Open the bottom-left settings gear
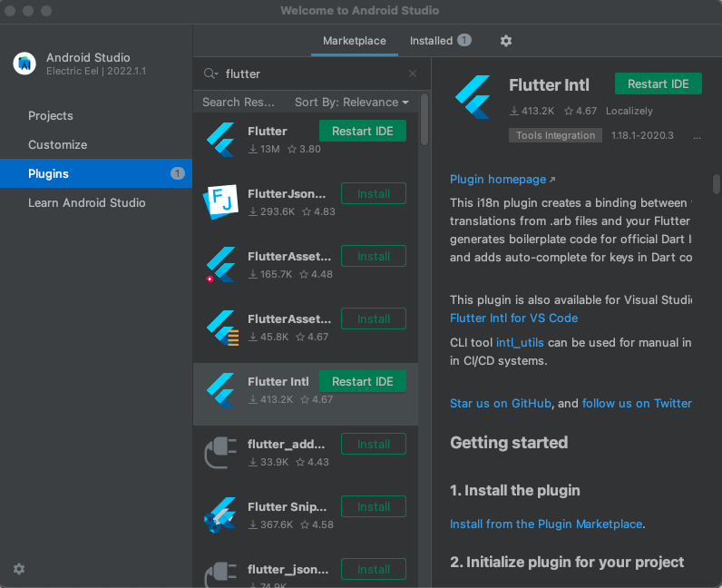This screenshot has width=722, height=588. point(19,569)
